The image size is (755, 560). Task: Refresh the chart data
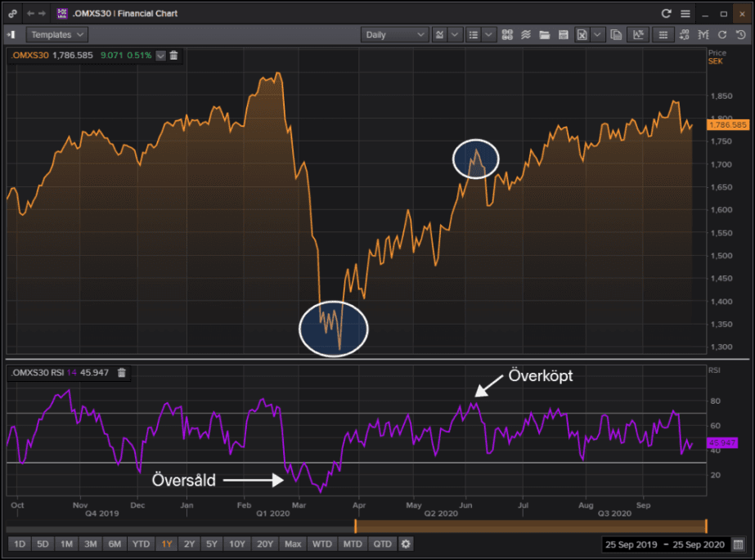(x=723, y=34)
